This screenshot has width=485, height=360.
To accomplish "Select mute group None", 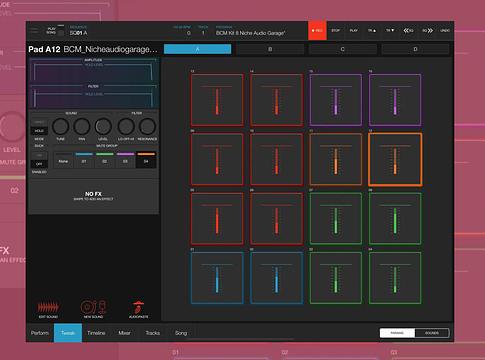I will 63,161.
